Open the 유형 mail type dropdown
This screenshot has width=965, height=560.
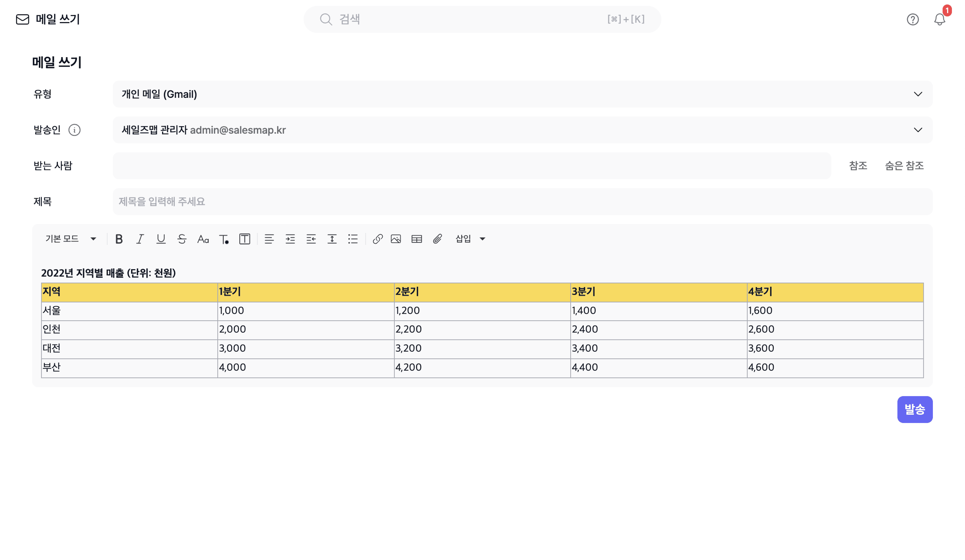tap(523, 94)
